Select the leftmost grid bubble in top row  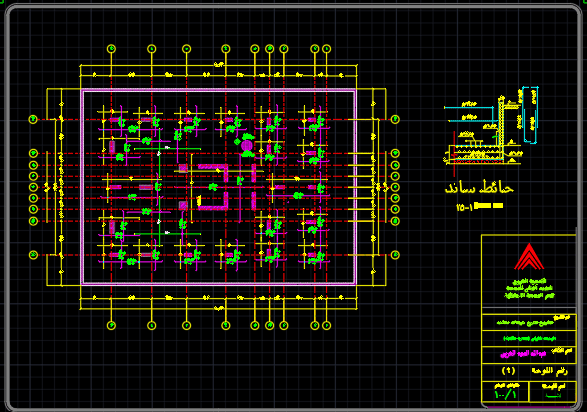coord(111,49)
